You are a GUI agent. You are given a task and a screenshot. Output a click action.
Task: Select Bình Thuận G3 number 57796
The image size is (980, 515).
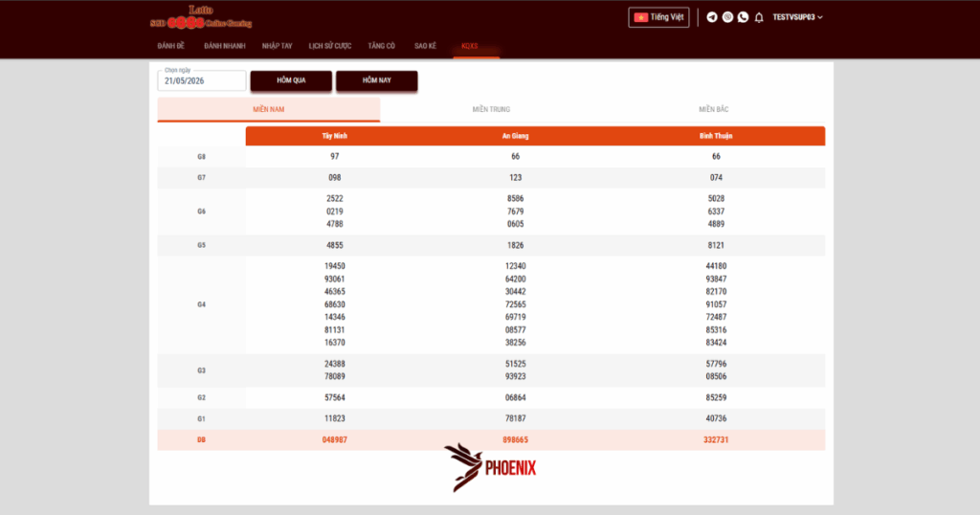click(x=716, y=364)
